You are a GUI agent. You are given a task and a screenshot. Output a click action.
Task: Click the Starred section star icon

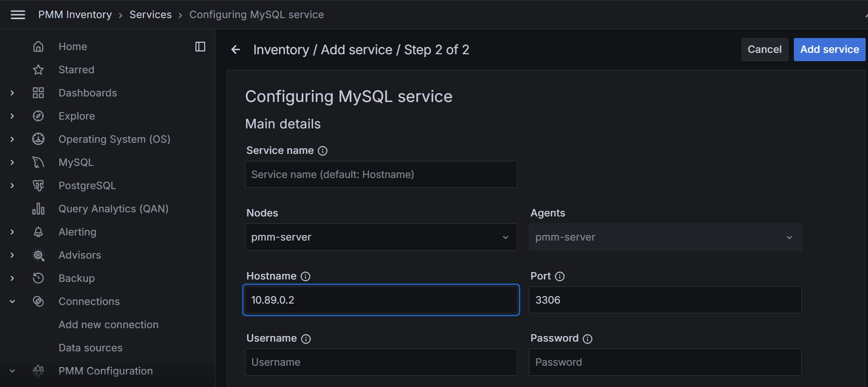(x=38, y=70)
